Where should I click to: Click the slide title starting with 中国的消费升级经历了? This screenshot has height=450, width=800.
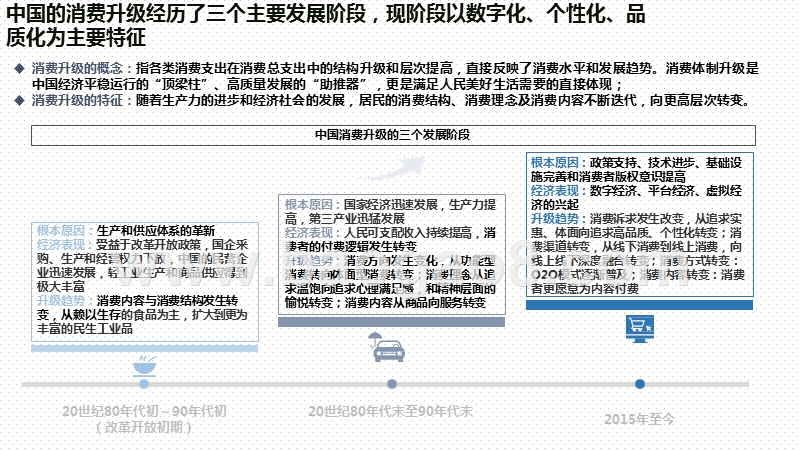coord(326,26)
